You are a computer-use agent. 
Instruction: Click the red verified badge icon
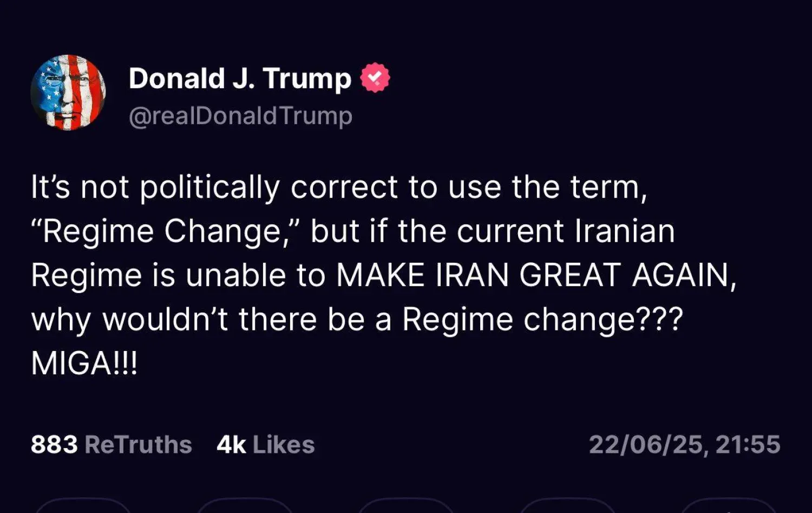click(x=375, y=79)
